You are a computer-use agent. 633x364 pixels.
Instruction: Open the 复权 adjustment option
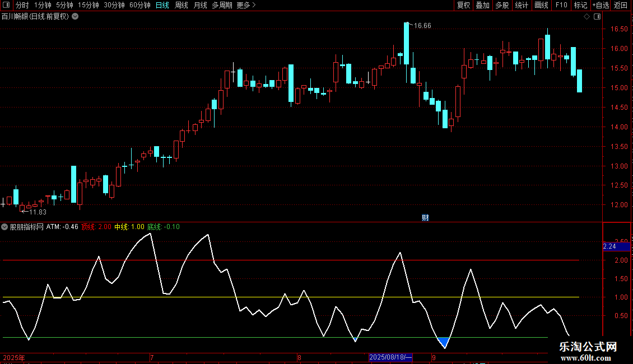click(463, 5)
